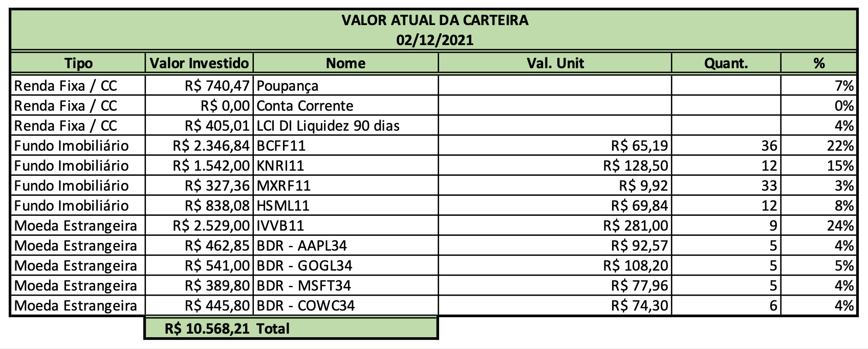Click the Nome column header
Image resolution: width=868 pixels, height=349 pixels.
[x=345, y=63]
